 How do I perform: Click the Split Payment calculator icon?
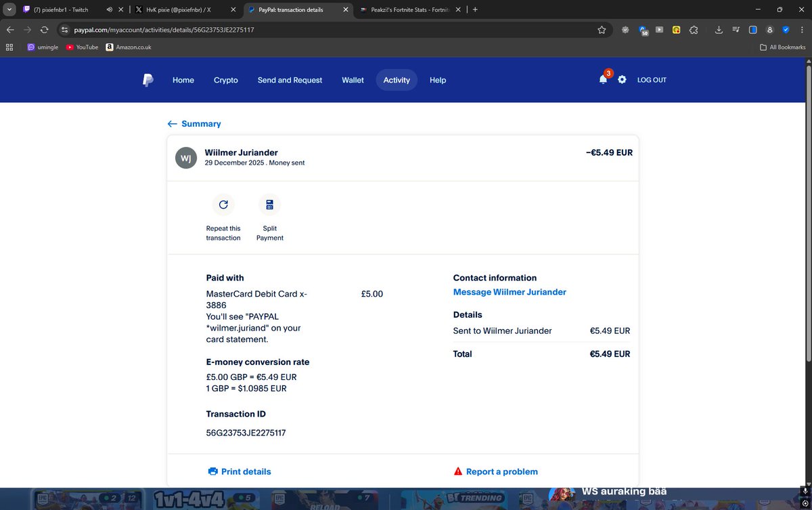click(x=269, y=205)
